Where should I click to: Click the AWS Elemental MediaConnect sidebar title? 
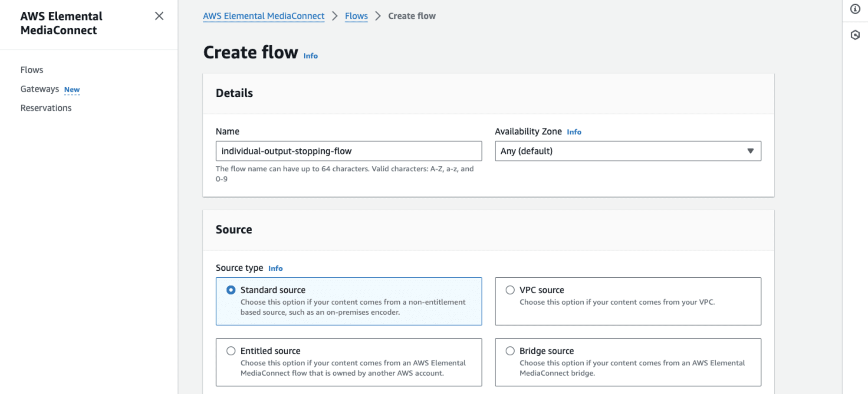61,23
